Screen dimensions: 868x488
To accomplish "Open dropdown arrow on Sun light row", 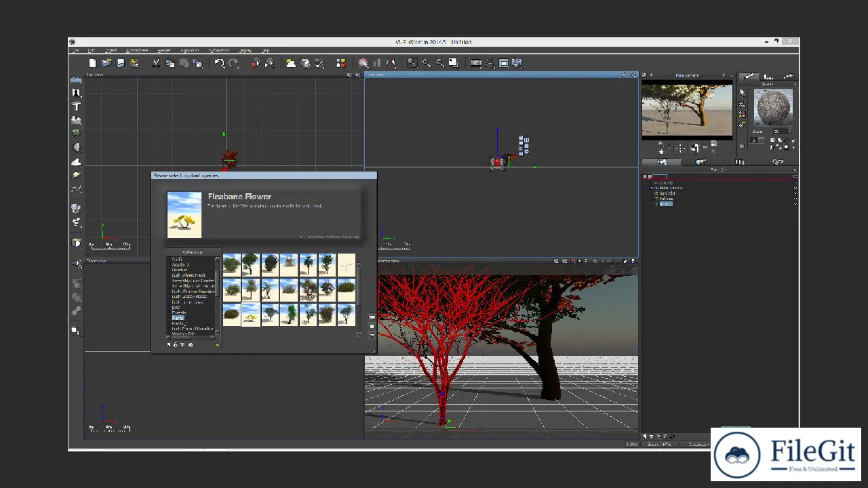I will pyautogui.click(x=795, y=193).
